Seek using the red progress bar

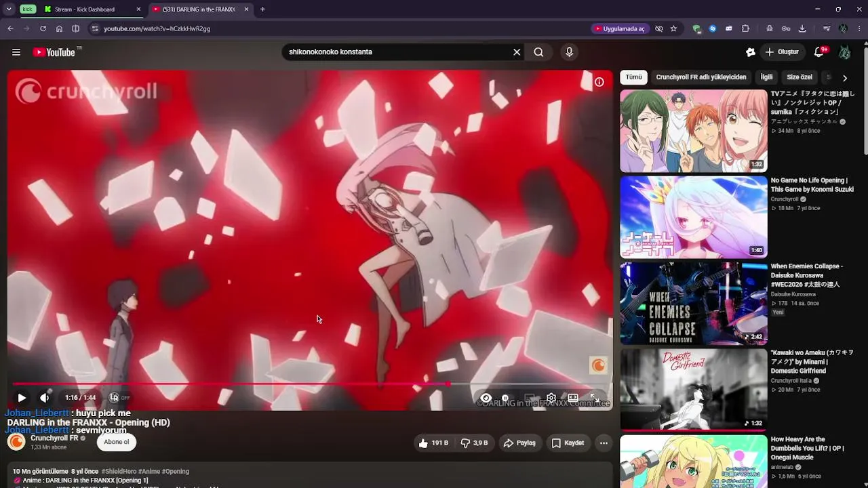pos(310,384)
